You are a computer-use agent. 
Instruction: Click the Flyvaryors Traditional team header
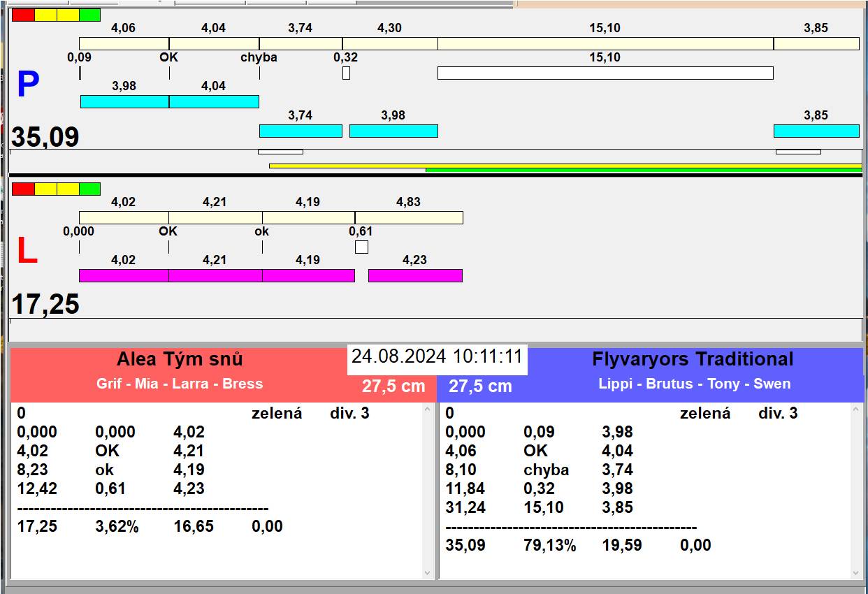[x=692, y=360]
